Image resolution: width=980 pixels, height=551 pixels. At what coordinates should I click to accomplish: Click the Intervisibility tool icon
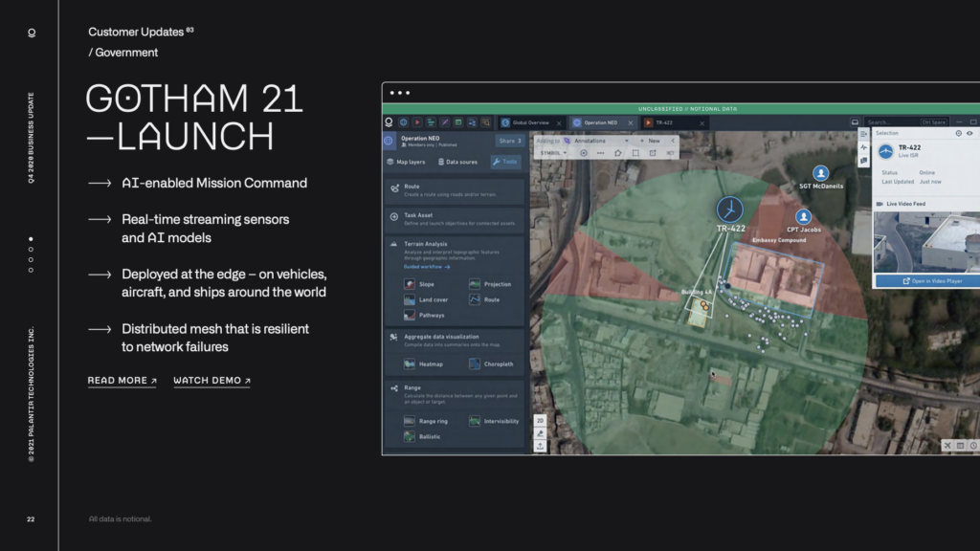click(476, 421)
